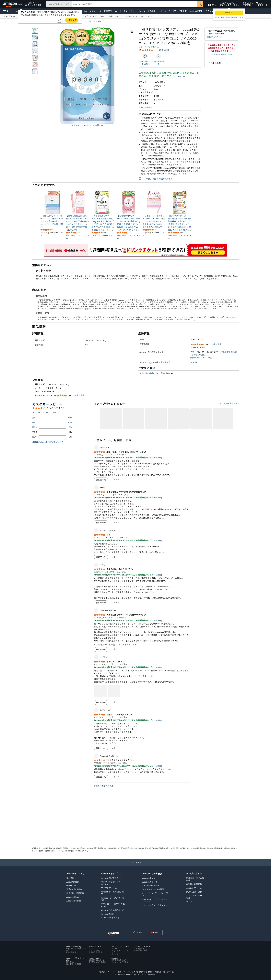Image resolution: width=271 pixels, height=980 pixels.
Task: Click the 続行 button in location popup
Action: (59, 20)
